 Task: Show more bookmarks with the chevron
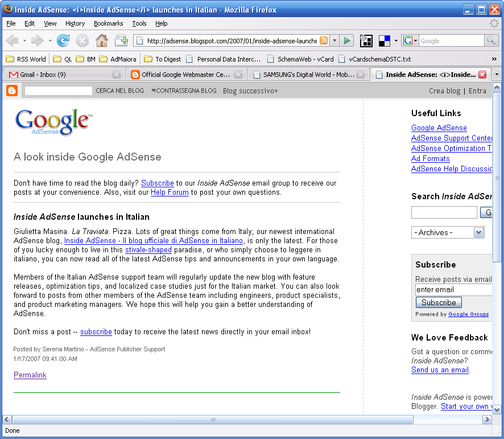(494, 59)
